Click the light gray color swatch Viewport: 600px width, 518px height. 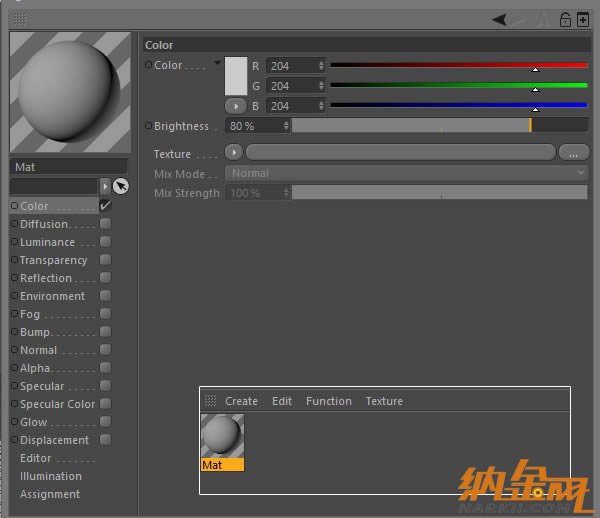(236, 76)
